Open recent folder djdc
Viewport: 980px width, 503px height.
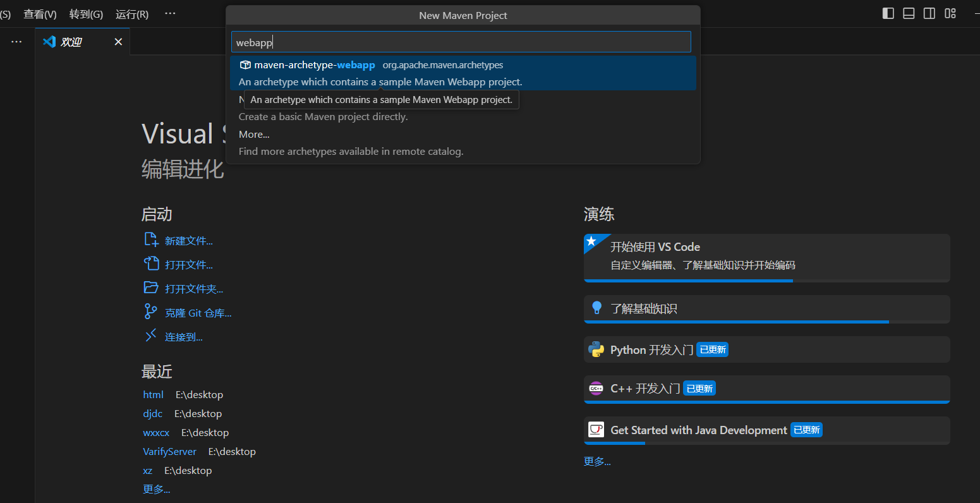tap(152, 413)
